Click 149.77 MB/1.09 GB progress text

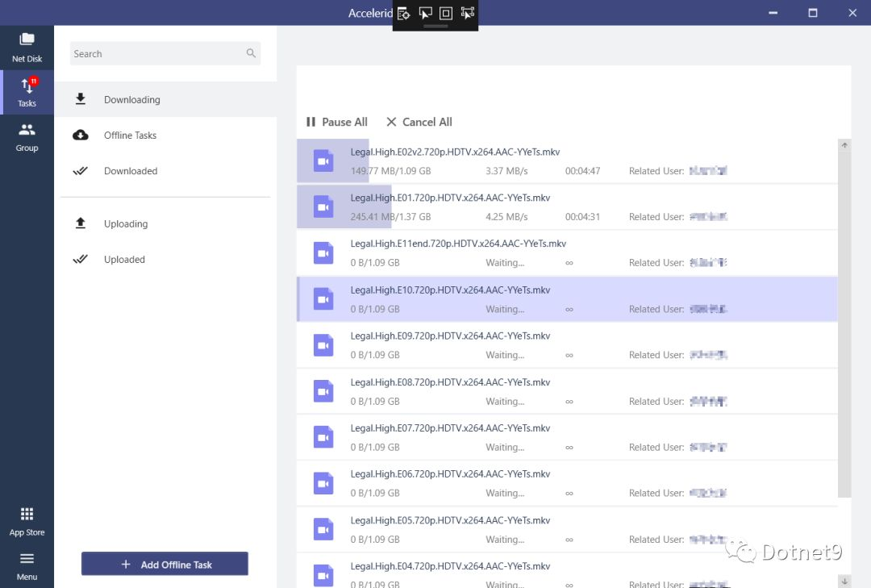pos(390,171)
